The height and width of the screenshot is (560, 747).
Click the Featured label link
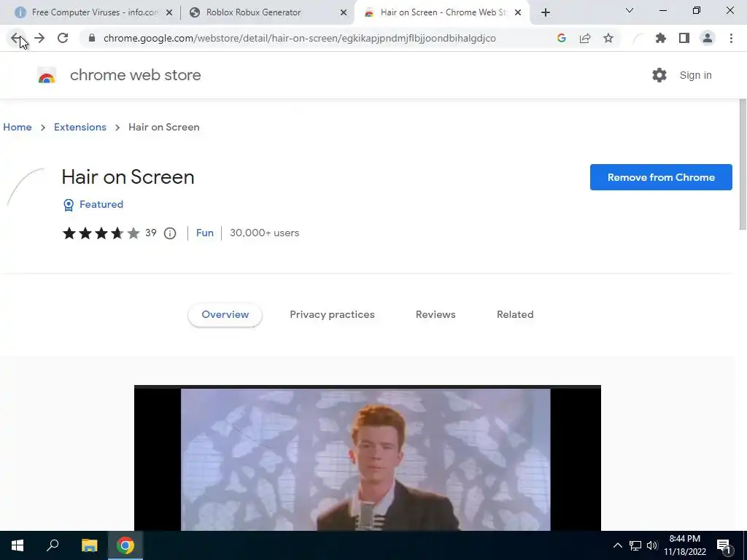coord(101,204)
